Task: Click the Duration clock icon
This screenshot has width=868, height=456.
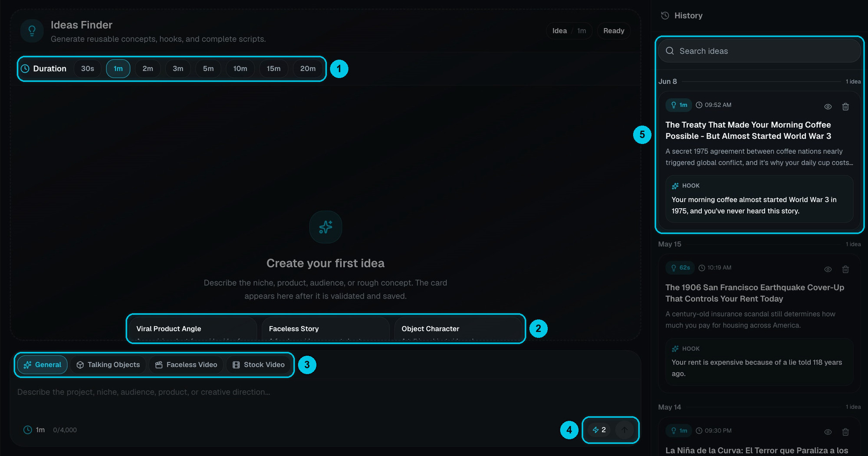Action: pos(25,69)
